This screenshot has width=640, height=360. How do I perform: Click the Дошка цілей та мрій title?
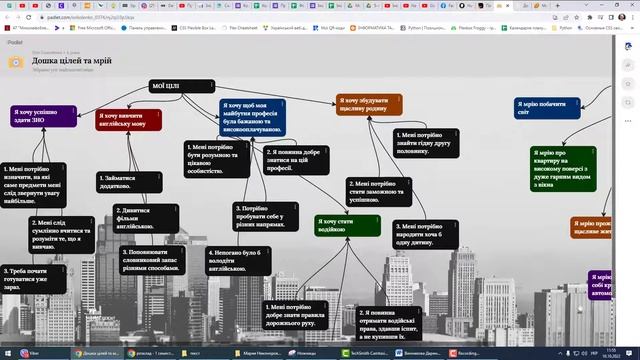[72, 60]
